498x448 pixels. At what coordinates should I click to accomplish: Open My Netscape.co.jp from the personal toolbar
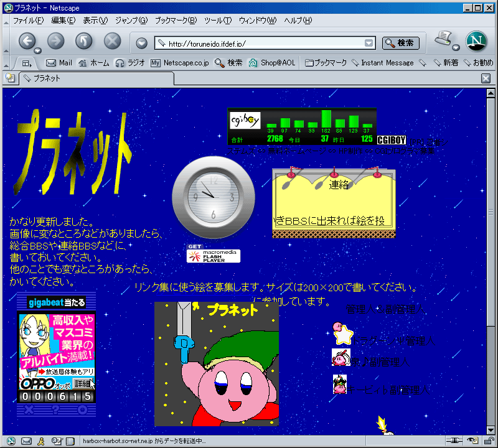point(180,63)
